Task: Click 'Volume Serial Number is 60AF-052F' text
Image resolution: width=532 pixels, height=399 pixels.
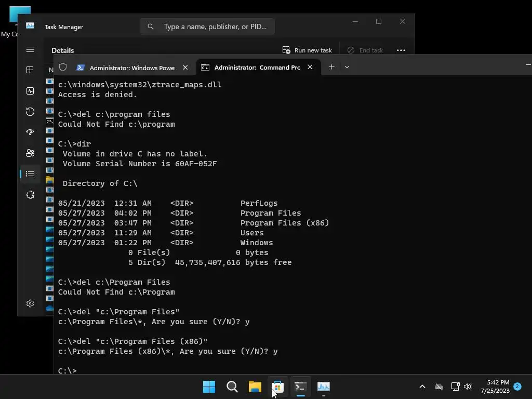Action: [140, 164]
